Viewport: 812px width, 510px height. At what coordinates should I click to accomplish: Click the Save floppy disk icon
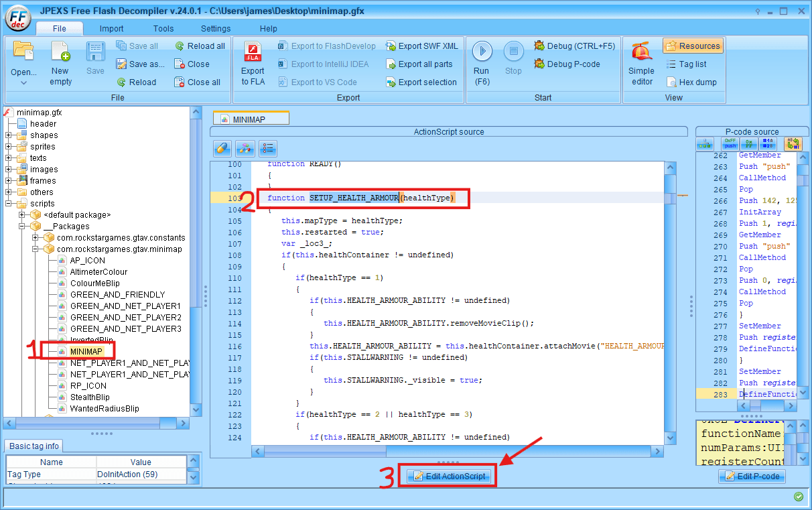(x=96, y=51)
